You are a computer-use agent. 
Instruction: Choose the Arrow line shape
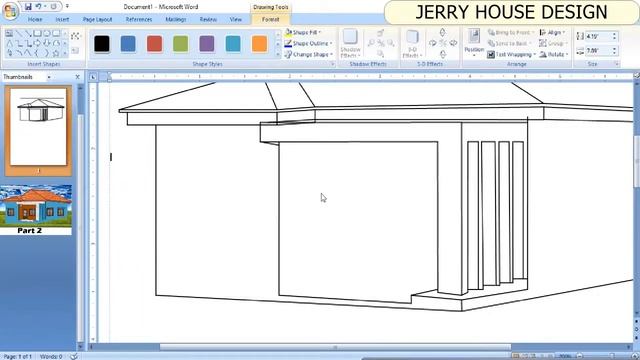tap(28, 33)
